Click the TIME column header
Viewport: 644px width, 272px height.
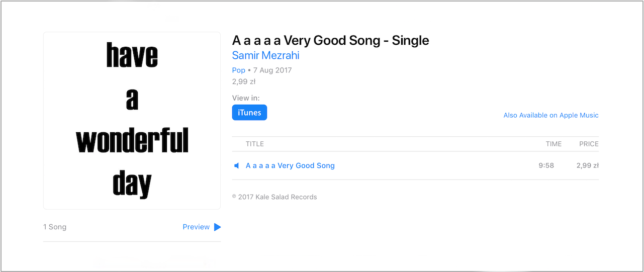point(554,144)
